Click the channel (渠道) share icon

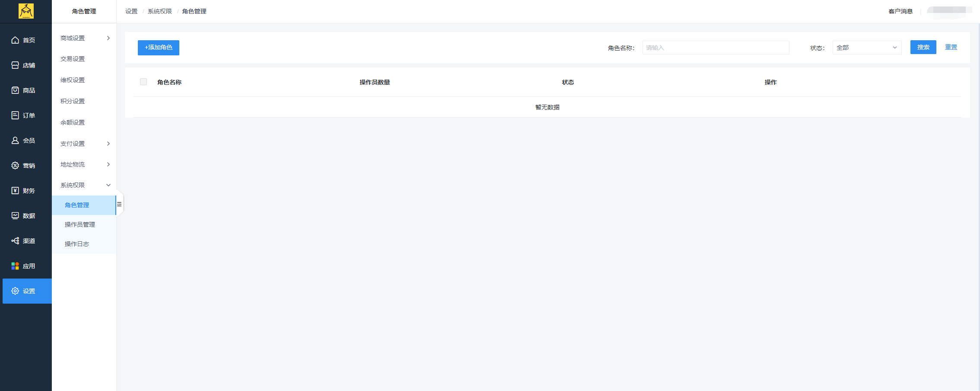[15, 241]
